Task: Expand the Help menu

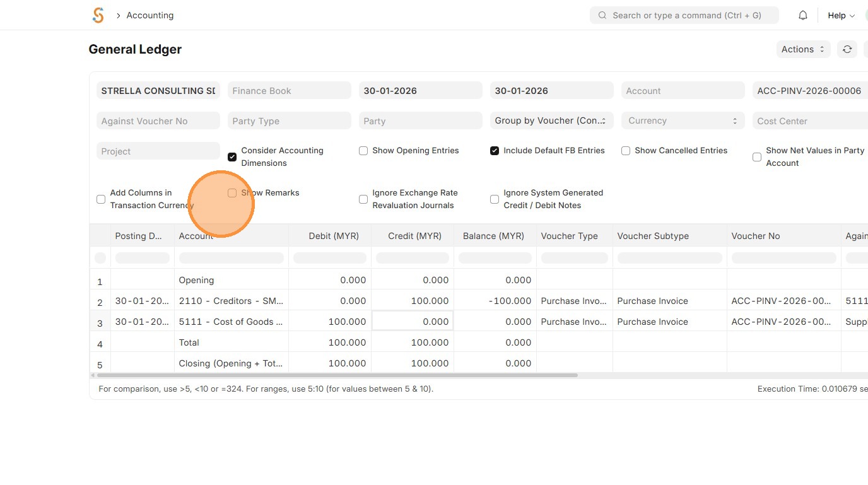Action: point(841,15)
